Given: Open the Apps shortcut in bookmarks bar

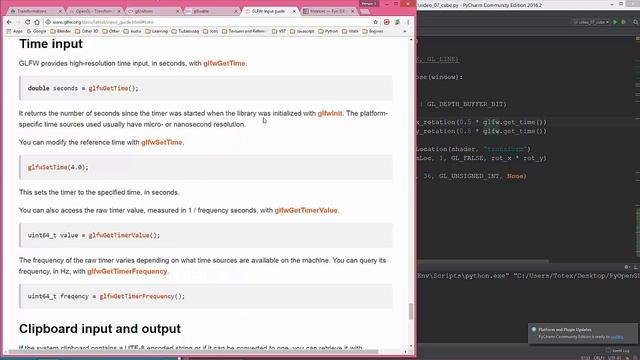Looking at the screenshot, I should [15, 31].
